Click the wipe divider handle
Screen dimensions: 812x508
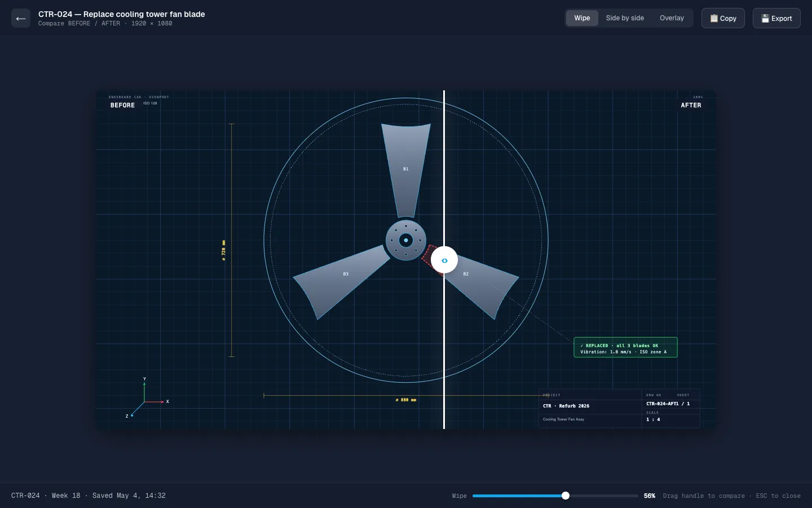444,260
